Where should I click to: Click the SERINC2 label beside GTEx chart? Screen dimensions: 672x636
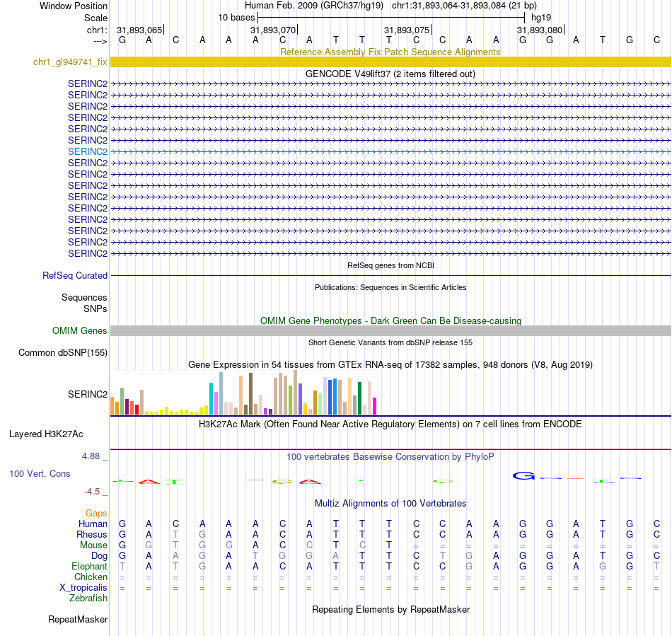pos(88,394)
